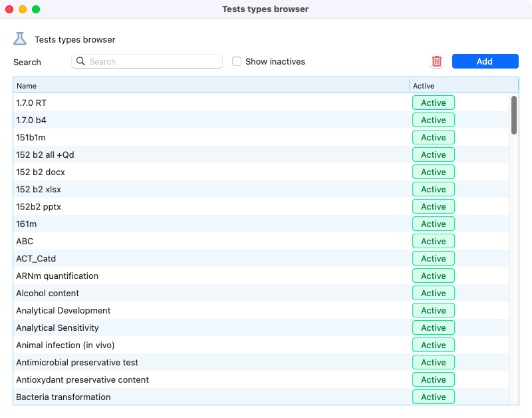Maximize window with green button
Viewport: 532px width, 418px height.
[x=36, y=9]
